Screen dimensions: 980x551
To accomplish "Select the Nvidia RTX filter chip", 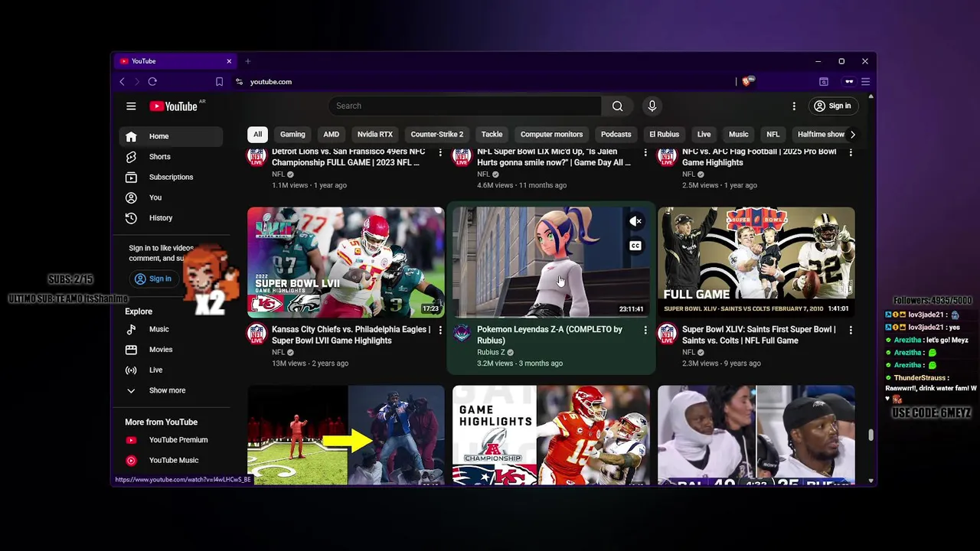I will [x=374, y=135].
